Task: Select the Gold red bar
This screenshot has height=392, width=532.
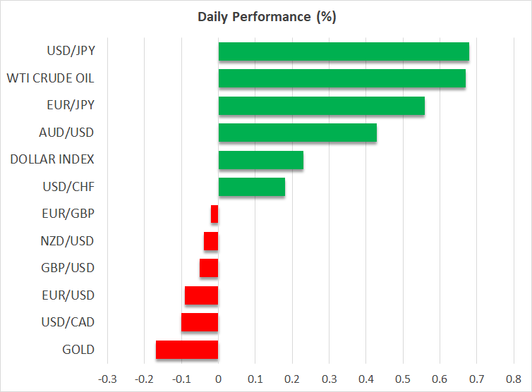Action: [187, 349]
